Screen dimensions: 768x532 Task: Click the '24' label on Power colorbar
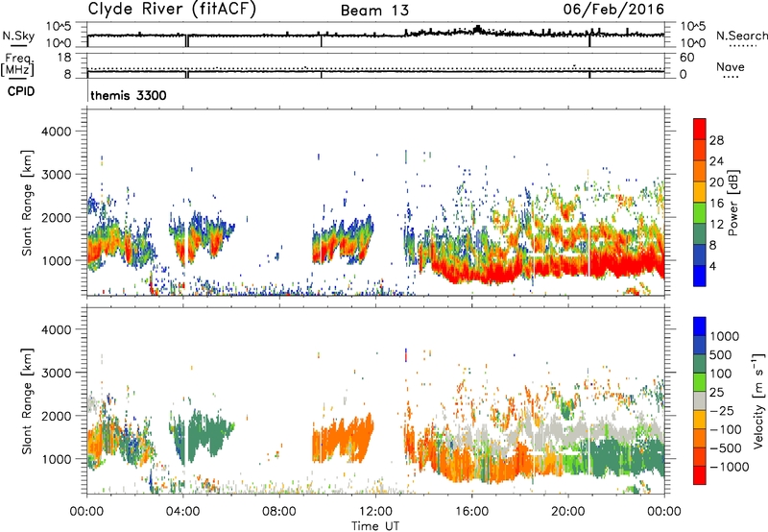click(x=716, y=161)
